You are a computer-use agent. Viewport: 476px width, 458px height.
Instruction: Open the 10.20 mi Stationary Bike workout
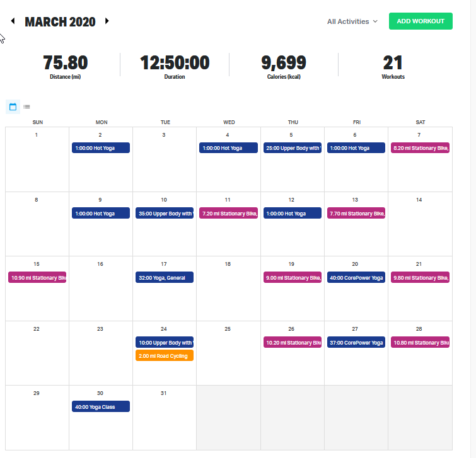click(x=293, y=343)
